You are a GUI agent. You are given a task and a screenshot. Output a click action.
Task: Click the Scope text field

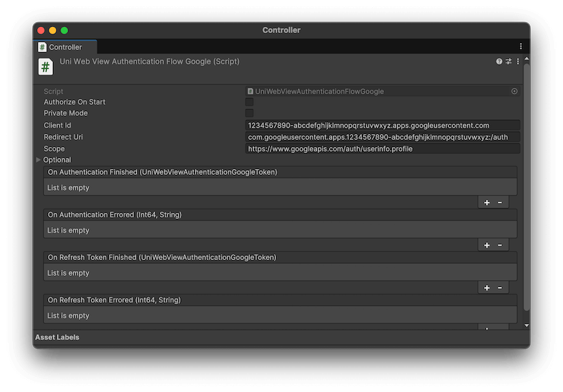[x=382, y=149]
